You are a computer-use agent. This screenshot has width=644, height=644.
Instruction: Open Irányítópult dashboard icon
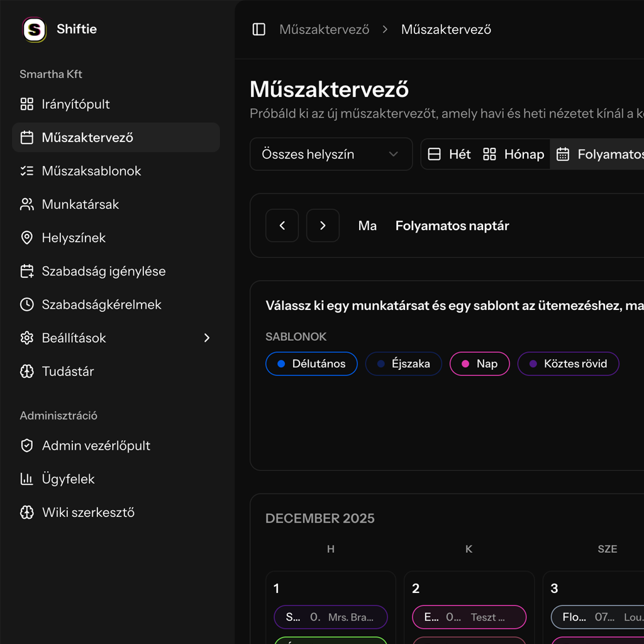26,104
